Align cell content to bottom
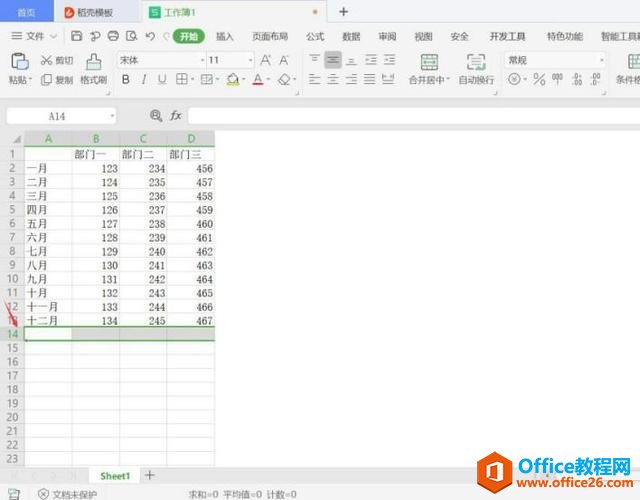The height and width of the screenshot is (500, 640). [351, 60]
